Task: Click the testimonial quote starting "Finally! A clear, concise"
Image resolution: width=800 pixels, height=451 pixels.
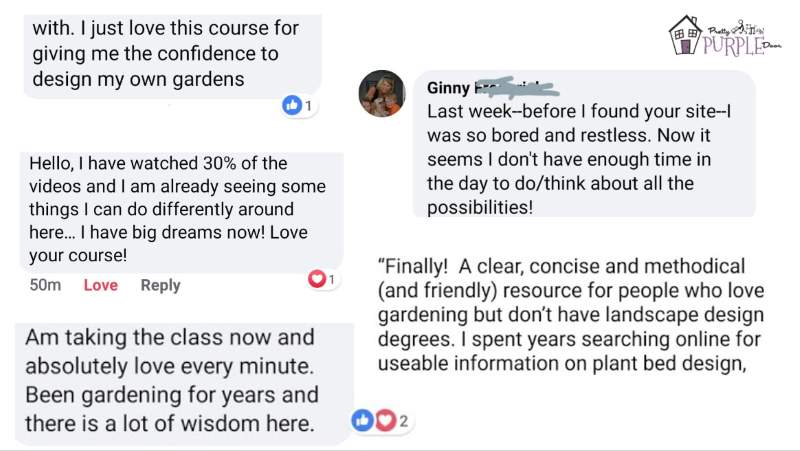Action: (x=570, y=314)
